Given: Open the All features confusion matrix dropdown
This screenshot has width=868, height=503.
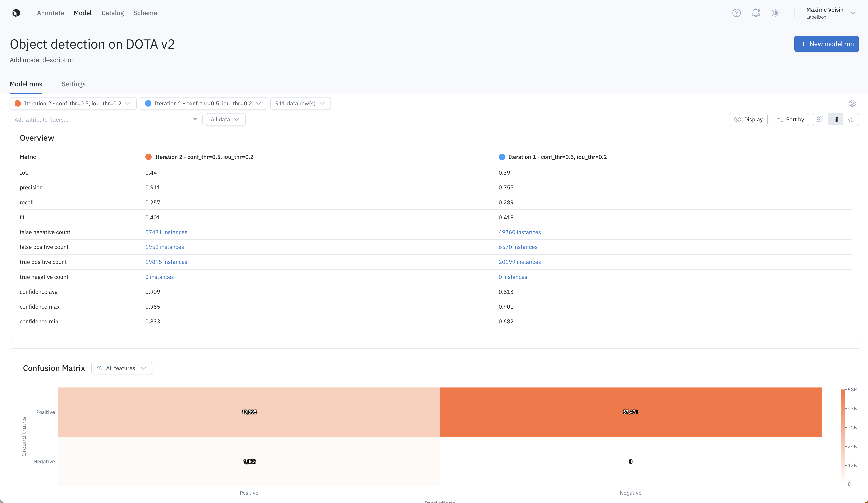Looking at the screenshot, I should [122, 368].
